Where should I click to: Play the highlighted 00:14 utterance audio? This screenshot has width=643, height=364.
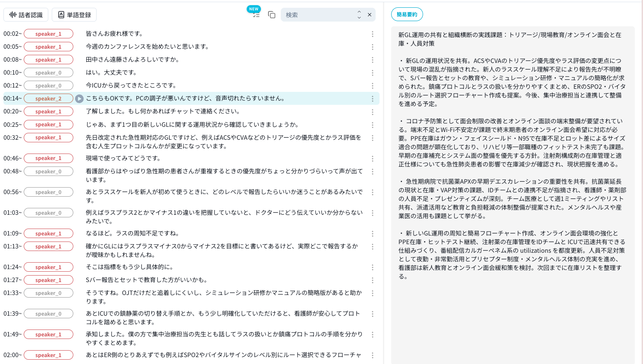pyautogui.click(x=79, y=98)
